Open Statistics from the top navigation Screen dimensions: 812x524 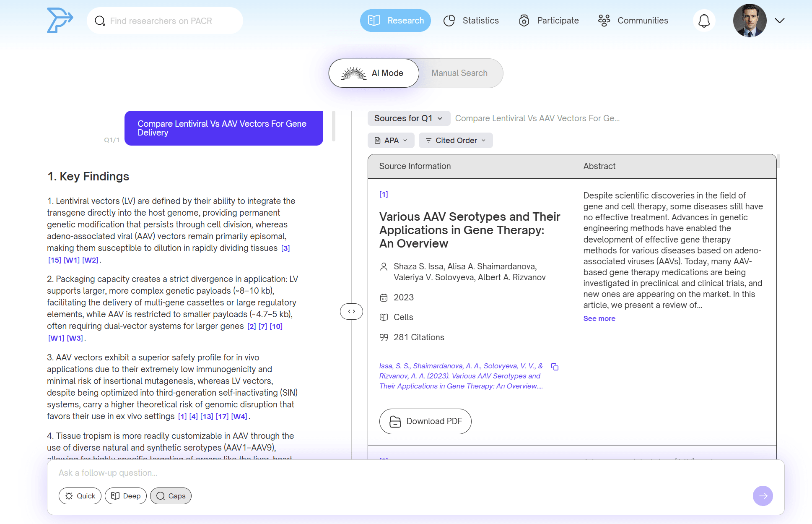tap(471, 21)
